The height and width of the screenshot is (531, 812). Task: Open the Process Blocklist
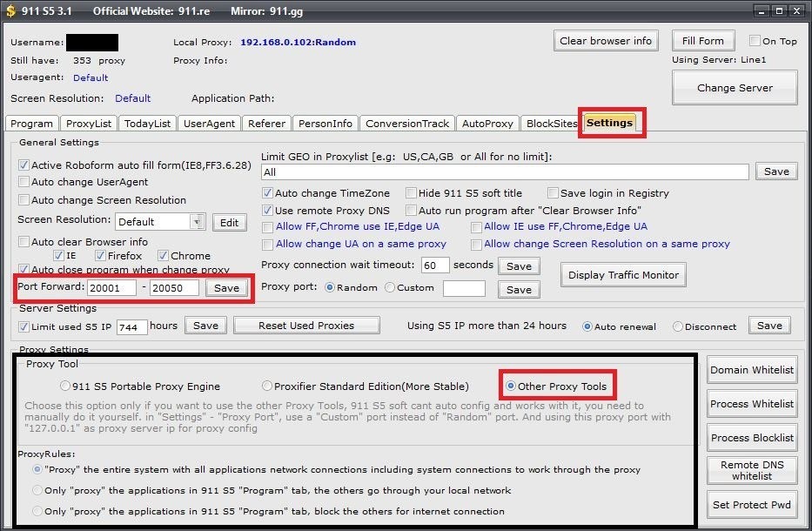click(x=751, y=438)
